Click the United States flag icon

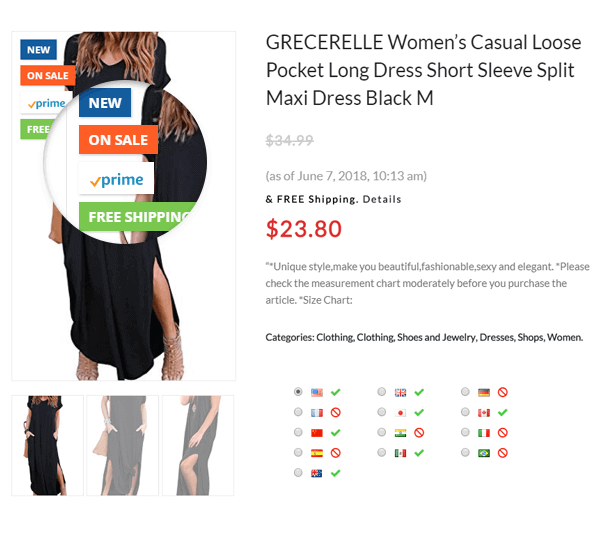pyautogui.click(x=317, y=392)
